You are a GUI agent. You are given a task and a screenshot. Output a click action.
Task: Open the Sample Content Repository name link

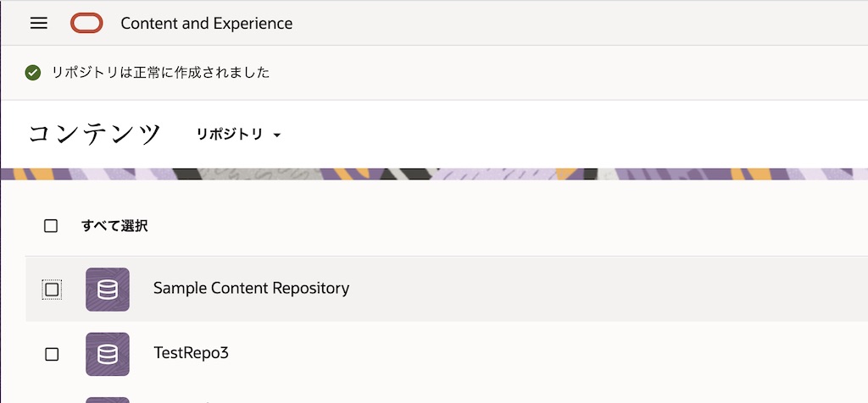click(x=251, y=289)
